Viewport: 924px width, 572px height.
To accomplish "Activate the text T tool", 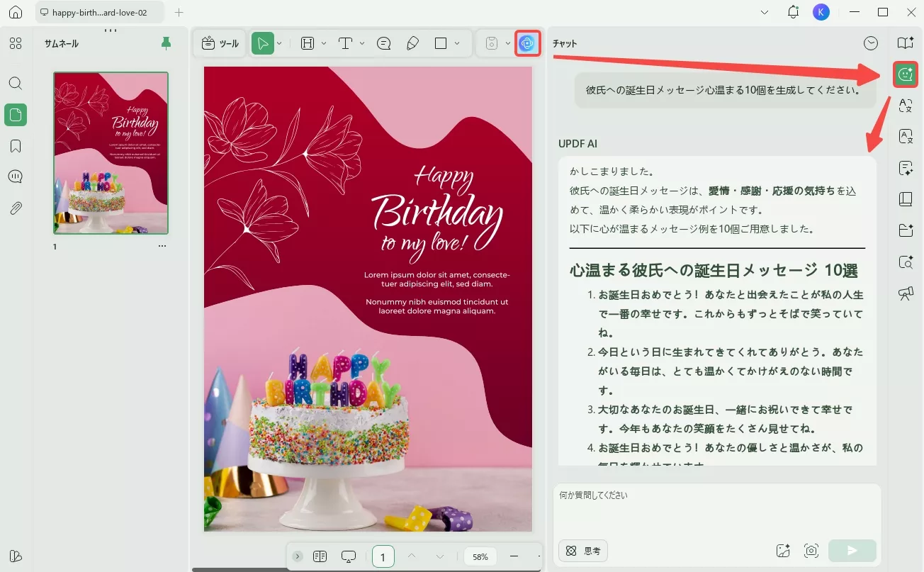I will (346, 43).
